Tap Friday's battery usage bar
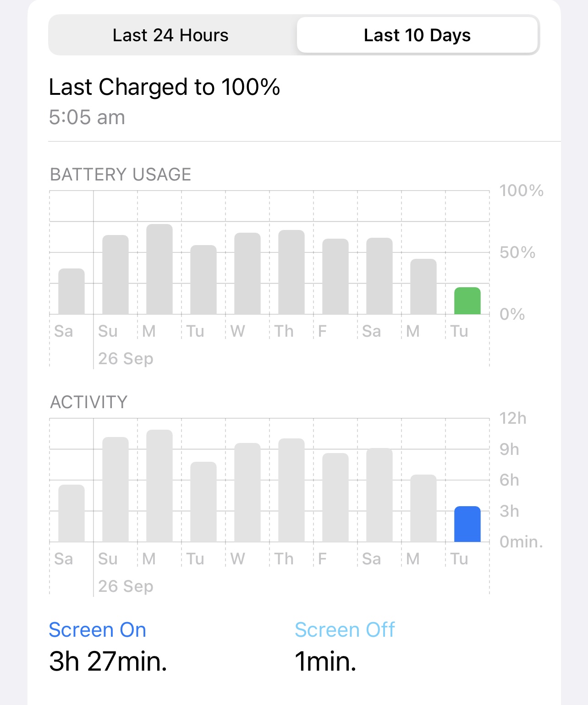588x705 pixels. 335,276
